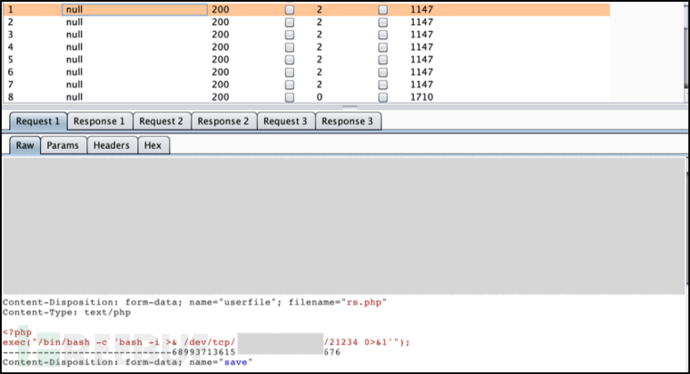Select the Request 3 tab
Image resolution: width=690 pixels, height=374 pixels.
pyautogui.click(x=285, y=121)
